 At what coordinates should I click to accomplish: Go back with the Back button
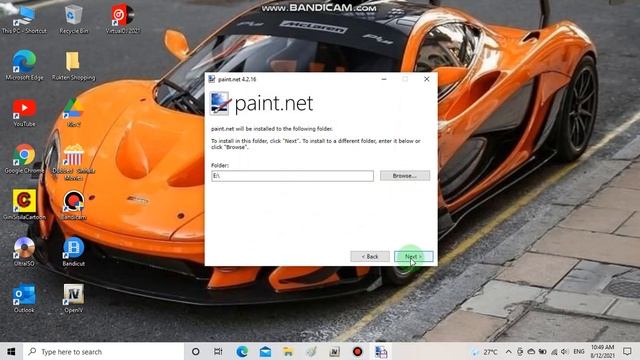[370, 256]
